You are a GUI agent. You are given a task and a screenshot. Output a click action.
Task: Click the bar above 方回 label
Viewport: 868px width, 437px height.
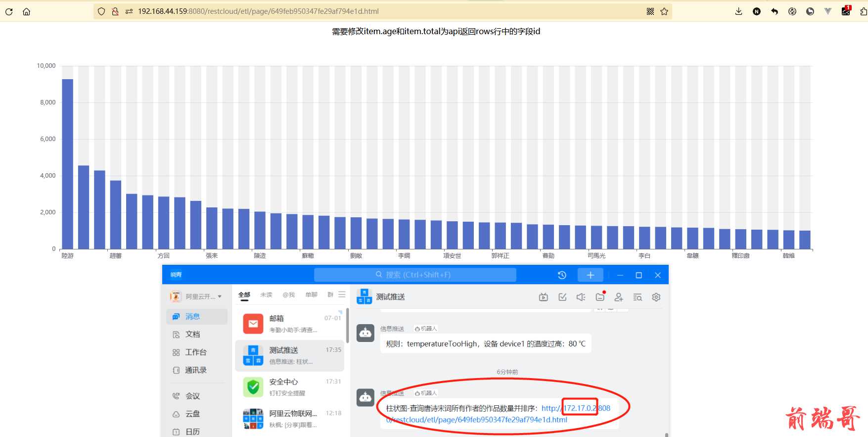pos(164,223)
